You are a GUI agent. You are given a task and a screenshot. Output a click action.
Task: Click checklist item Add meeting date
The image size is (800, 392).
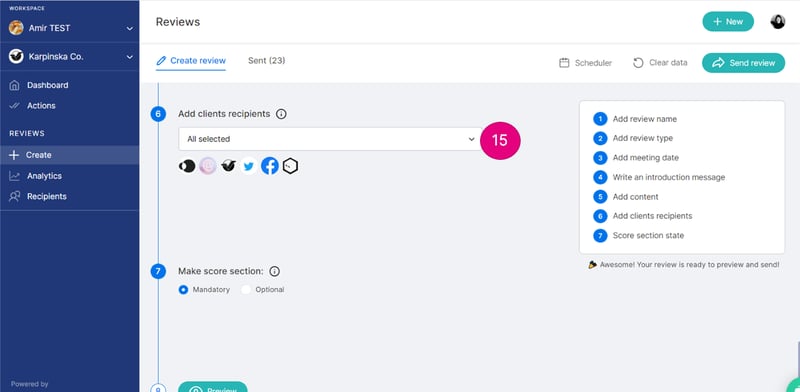[x=645, y=158]
